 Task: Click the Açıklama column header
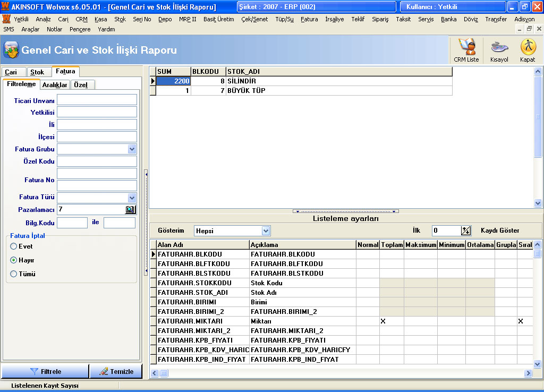click(302, 244)
